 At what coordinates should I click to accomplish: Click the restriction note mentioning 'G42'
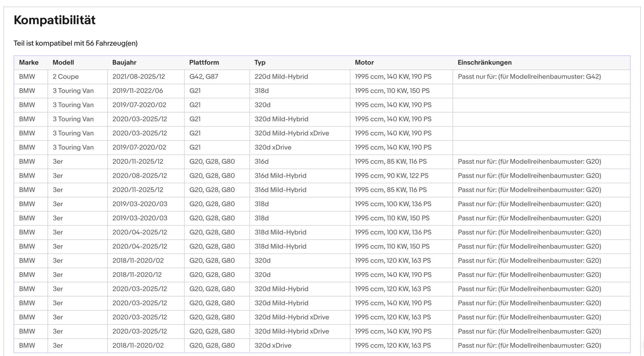point(529,76)
